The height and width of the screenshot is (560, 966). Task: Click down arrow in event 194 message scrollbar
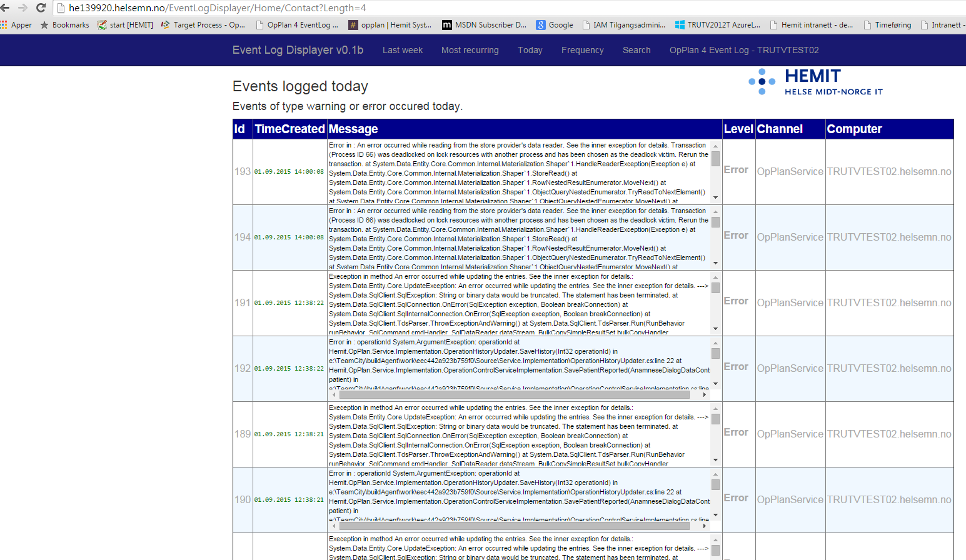point(715,263)
